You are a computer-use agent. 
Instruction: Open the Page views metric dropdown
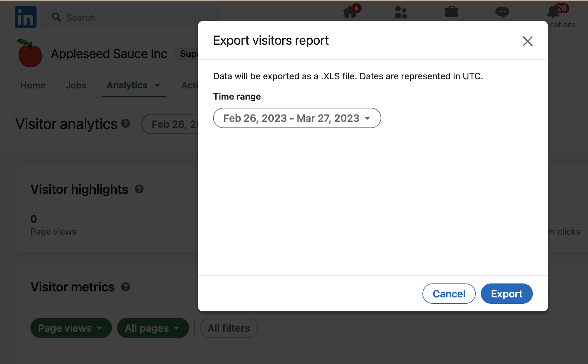pyautogui.click(x=71, y=328)
